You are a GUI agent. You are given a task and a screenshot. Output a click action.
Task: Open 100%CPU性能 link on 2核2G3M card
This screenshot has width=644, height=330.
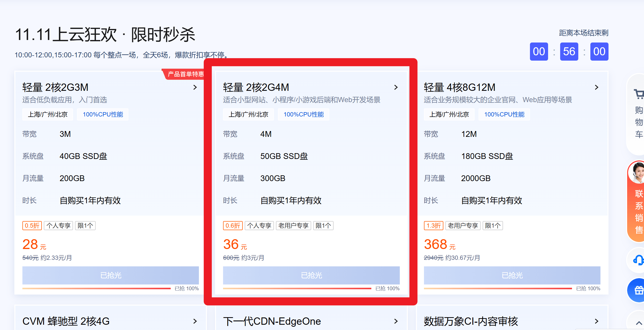point(102,114)
